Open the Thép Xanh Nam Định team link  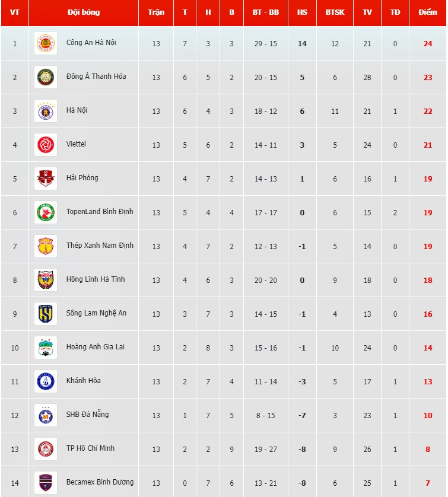click(100, 246)
